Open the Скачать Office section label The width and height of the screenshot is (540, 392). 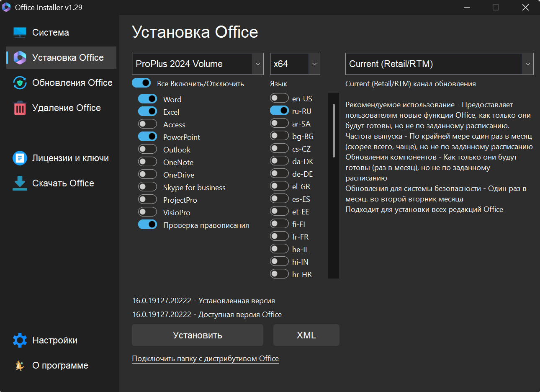click(x=63, y=183)
